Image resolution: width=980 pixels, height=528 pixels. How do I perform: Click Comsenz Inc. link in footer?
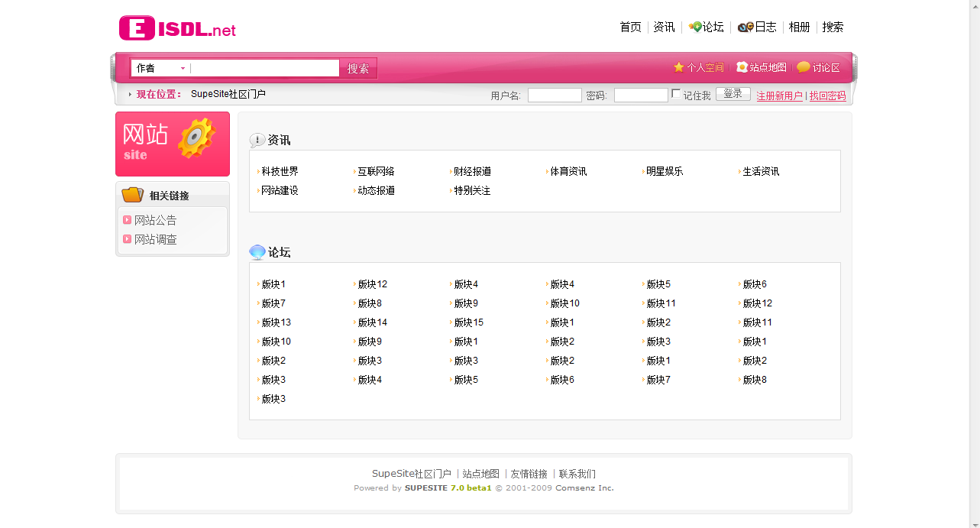(x=584, y=488)
